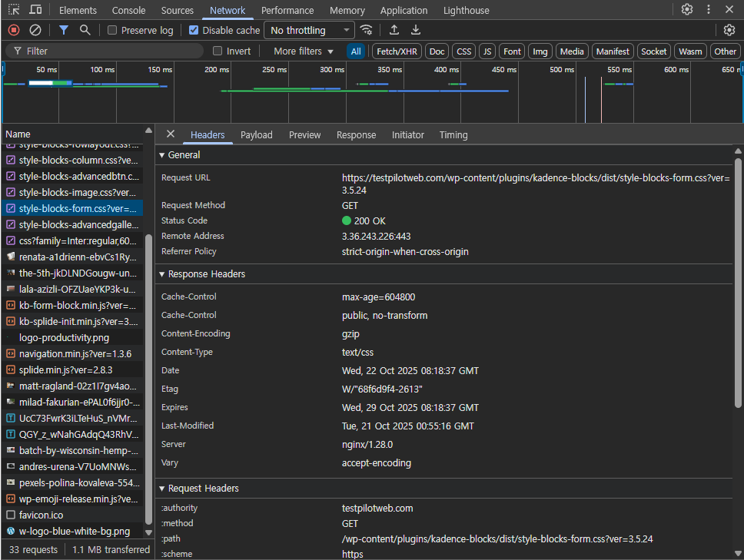
Task: Click the inspect element picker icon
Action: [x=14, y=10]
